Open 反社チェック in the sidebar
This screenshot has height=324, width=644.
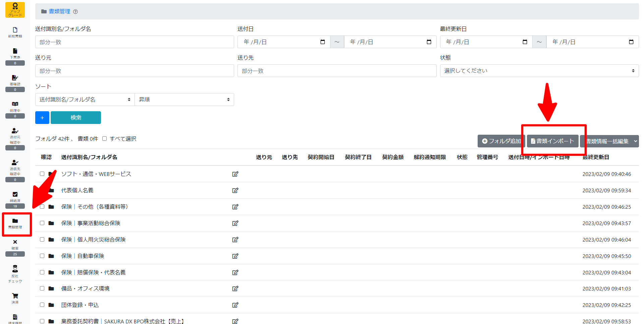(x=15, y=273)
